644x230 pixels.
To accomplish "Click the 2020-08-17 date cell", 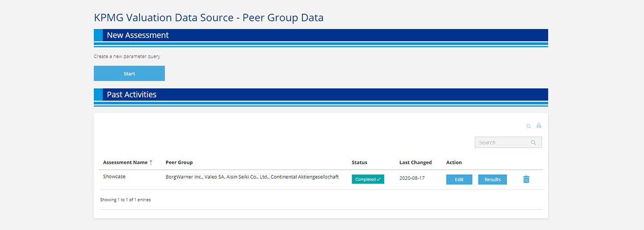I will [412, 178].
